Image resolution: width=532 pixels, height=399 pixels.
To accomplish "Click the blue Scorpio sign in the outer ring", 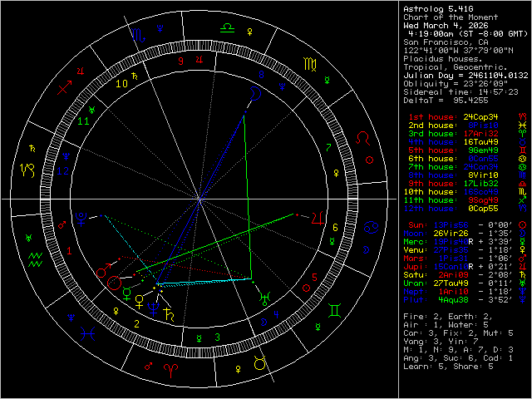I will [x=139, y=35].
